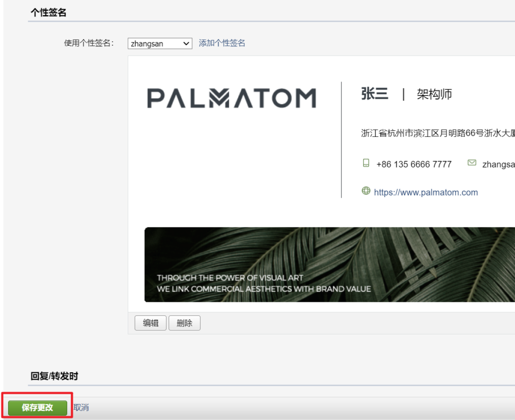The image size is (515, 420).
Task: Click the phone number +86 135 6666 7777
Action: 414,164
